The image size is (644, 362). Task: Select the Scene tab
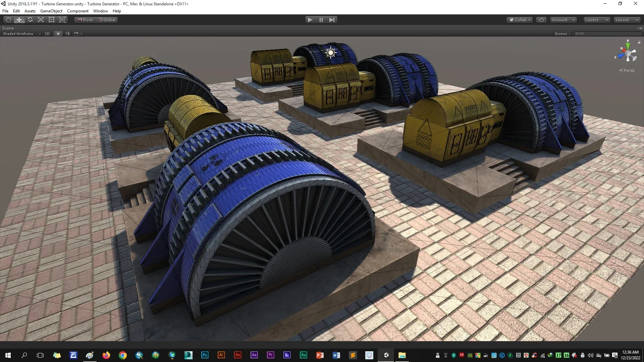tap(8, 28)
